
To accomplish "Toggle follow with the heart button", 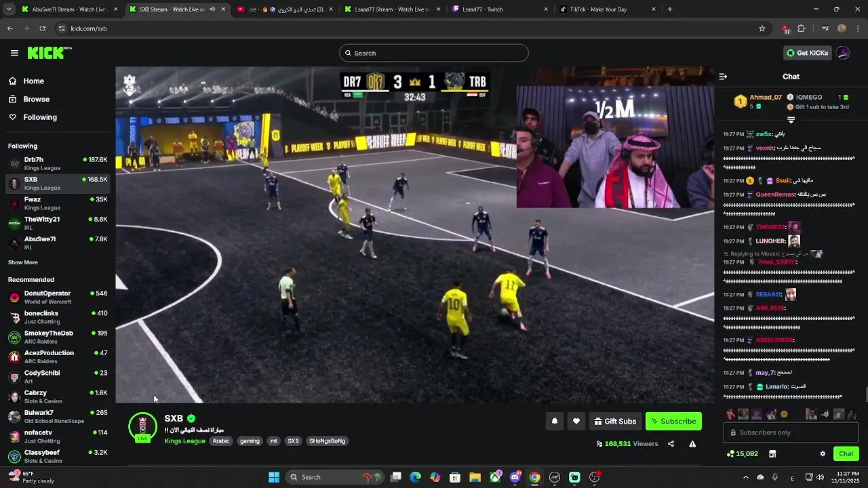I will tap(576, 421).
